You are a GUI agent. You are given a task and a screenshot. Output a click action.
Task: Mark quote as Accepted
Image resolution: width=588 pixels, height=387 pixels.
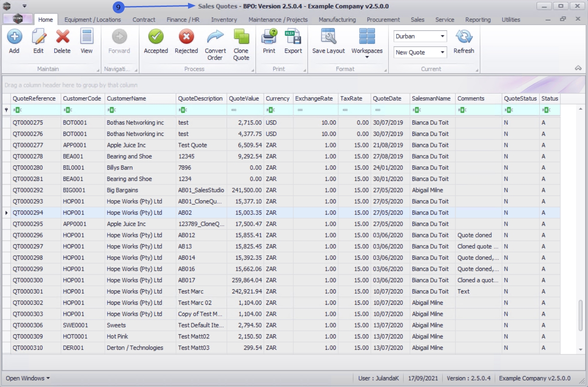[156, 37]
